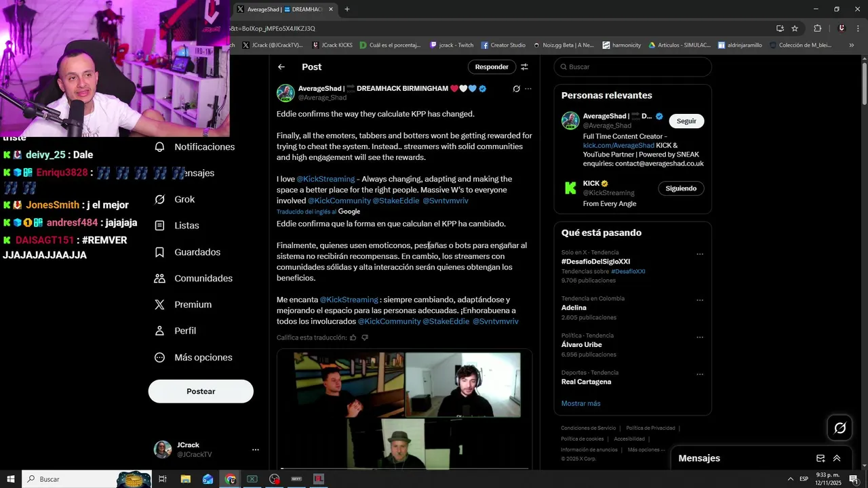Play the embedded video in the post
868x488 pixels.
coord(404,410)
